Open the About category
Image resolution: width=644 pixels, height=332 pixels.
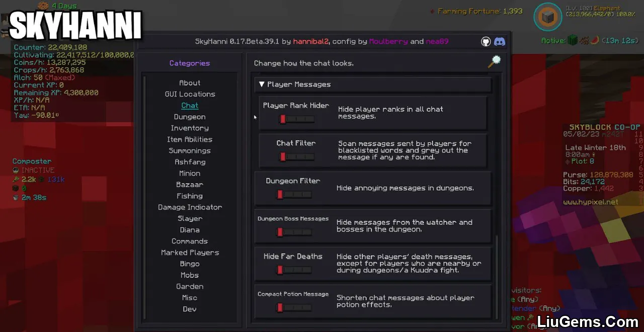pyautogui.click(x=190, y=83)
